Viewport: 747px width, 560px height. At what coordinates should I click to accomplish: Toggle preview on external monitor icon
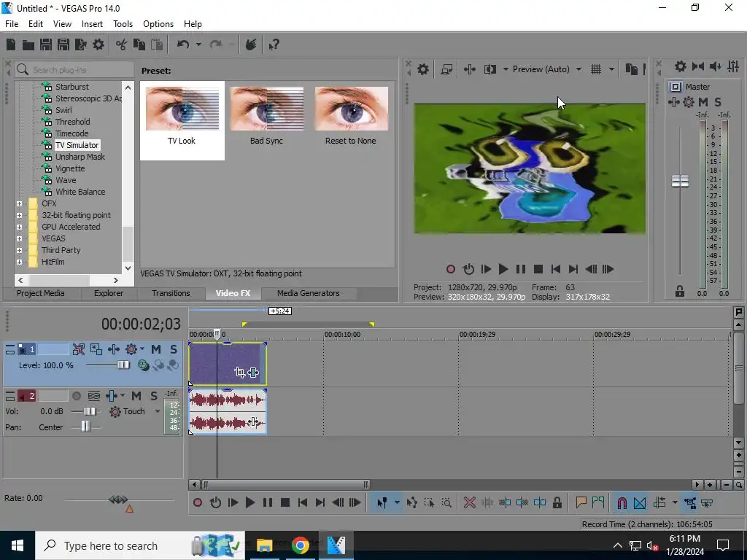coord(446,69)
